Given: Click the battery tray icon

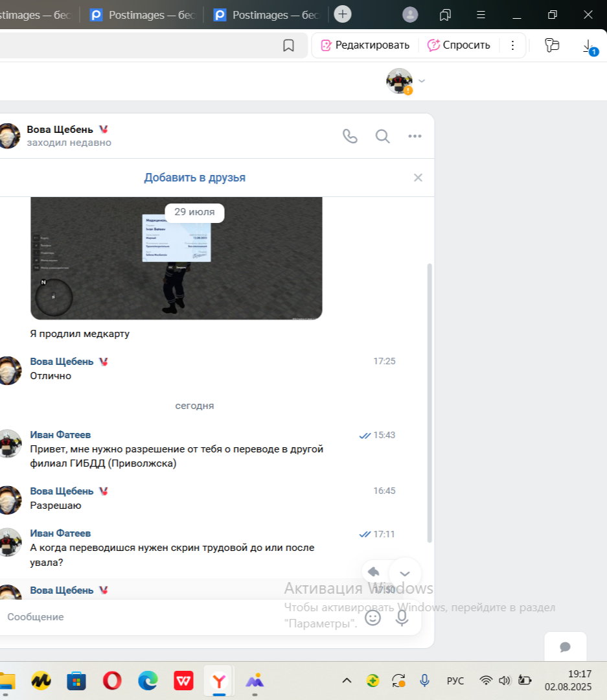Looking at the screenshot, I should (x=525, y=681).
